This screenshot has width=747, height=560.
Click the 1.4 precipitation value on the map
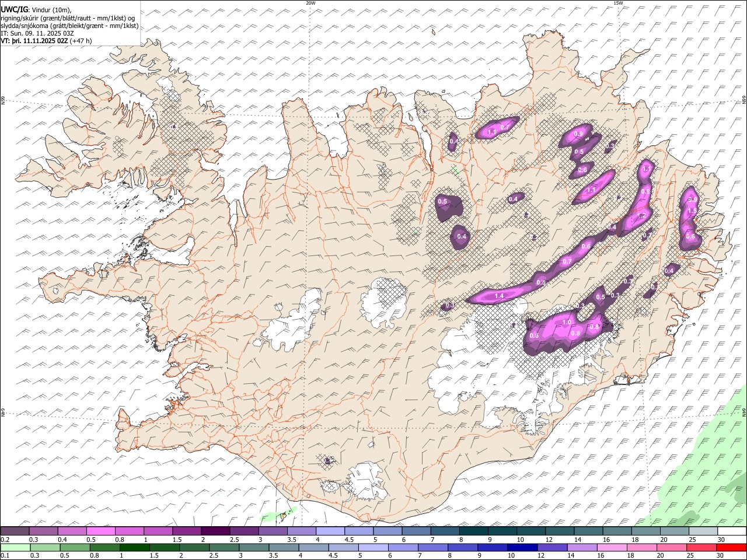(499, 296)
